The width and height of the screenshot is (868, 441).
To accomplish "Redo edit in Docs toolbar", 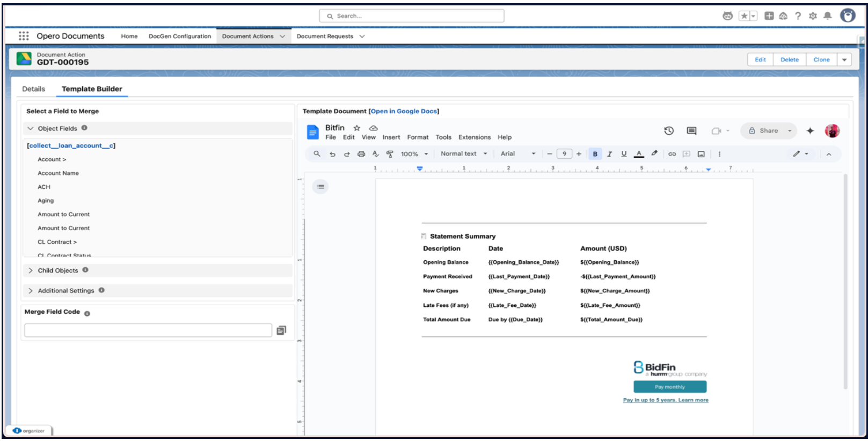I will tap(347, 154).
